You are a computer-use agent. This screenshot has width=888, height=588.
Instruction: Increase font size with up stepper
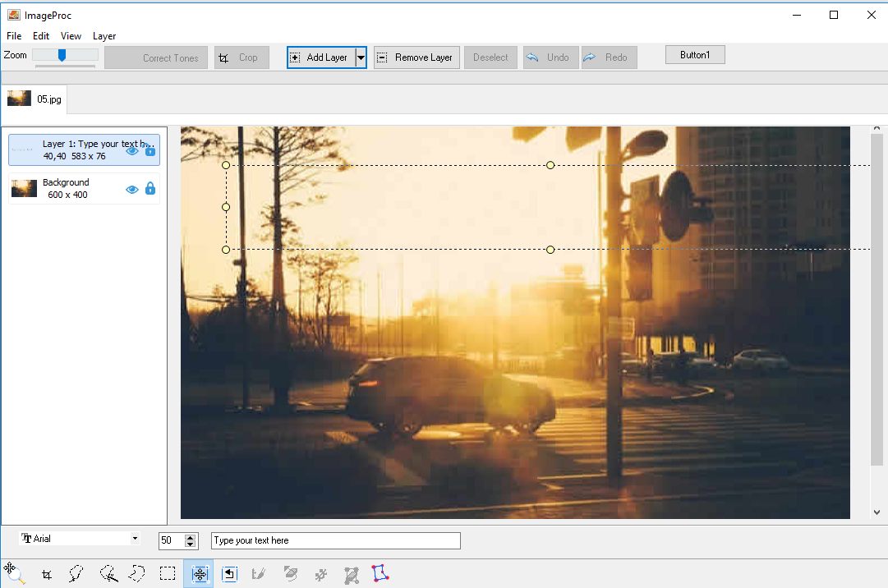[191, 536]
